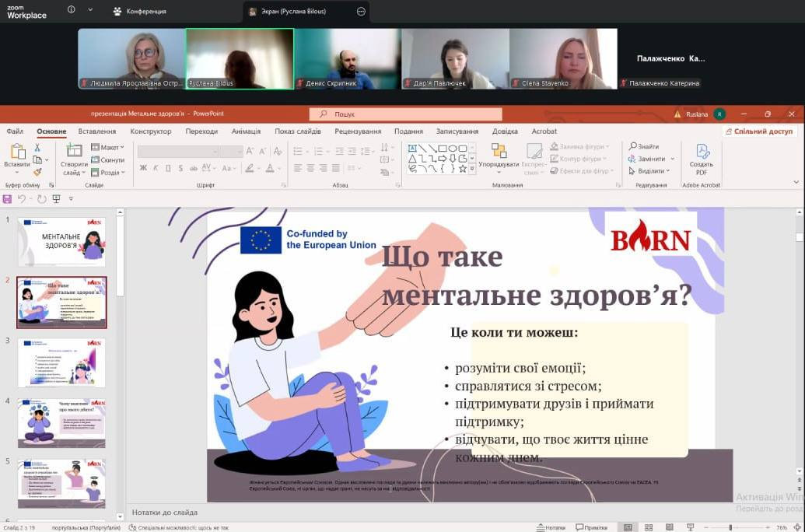
Task: Click the Знайти (Find) magnifier button
Action: pos(644,146)
